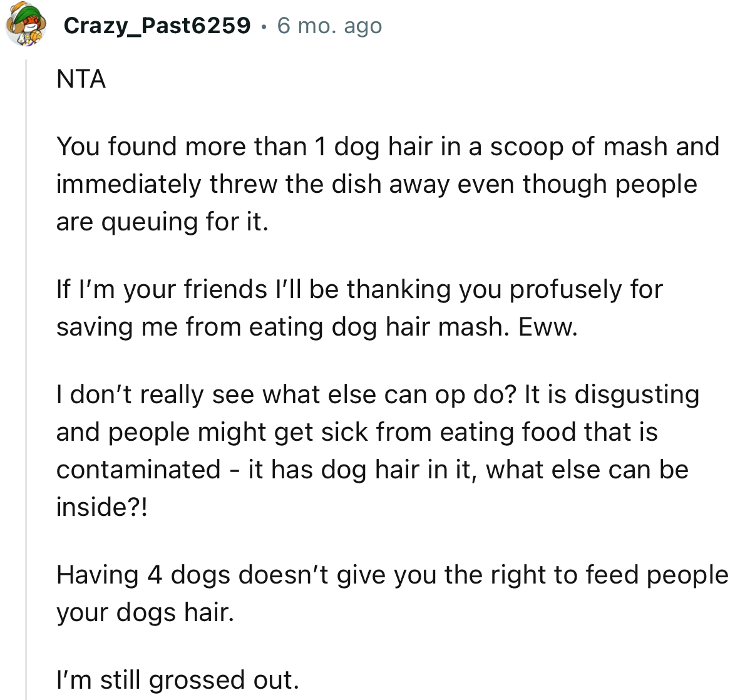Image resolution: width=735 pixels, height=700 pixels.
Task: Open the '6 mo. ago' timestamp
Action: [x=329, y=26]
